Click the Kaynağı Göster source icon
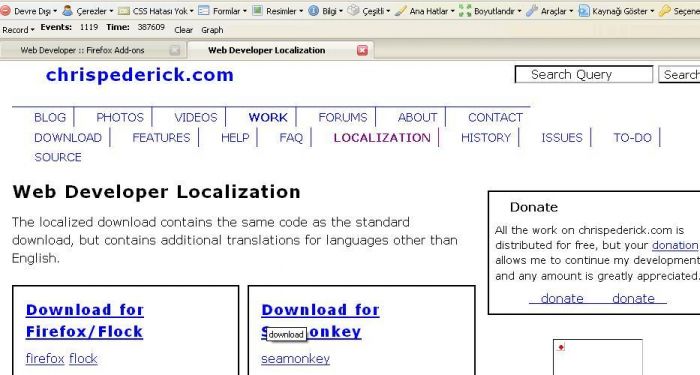This screenshot has height=375, width=700. [x=584, y=11]
